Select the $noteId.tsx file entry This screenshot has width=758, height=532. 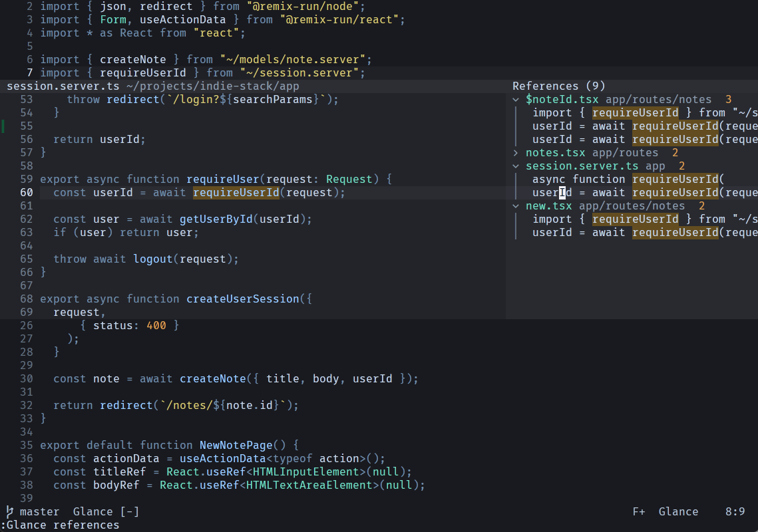562,100
